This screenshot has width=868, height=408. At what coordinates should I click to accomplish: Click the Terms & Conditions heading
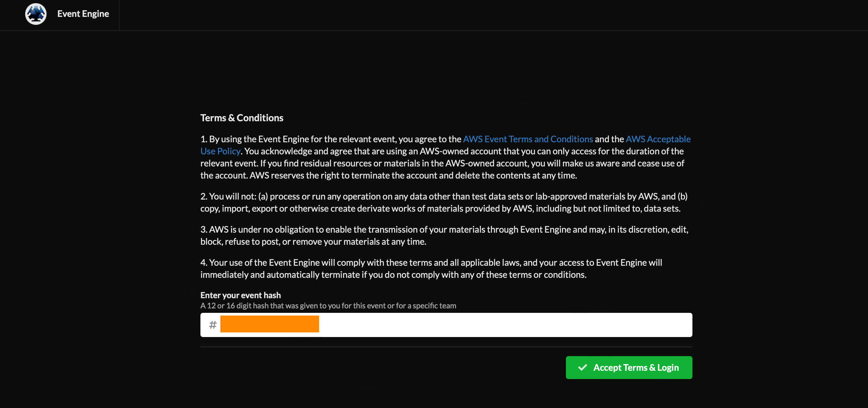point(242,118)
